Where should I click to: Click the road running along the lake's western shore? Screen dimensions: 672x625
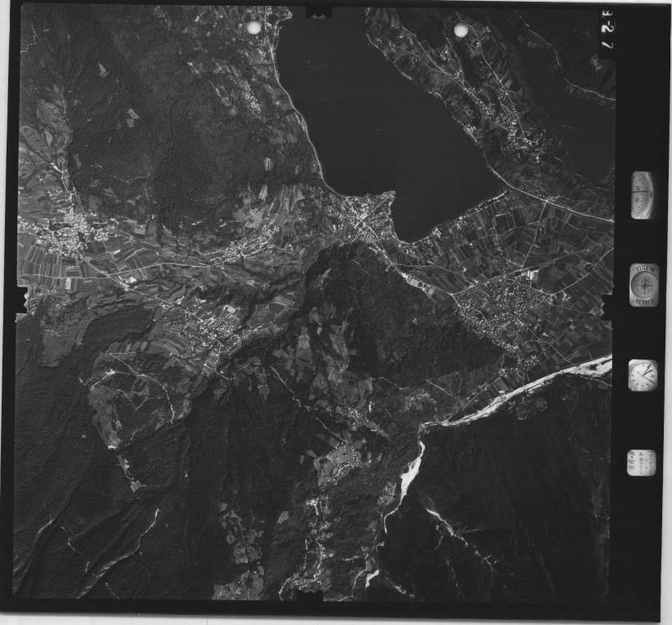pos(297,115)
